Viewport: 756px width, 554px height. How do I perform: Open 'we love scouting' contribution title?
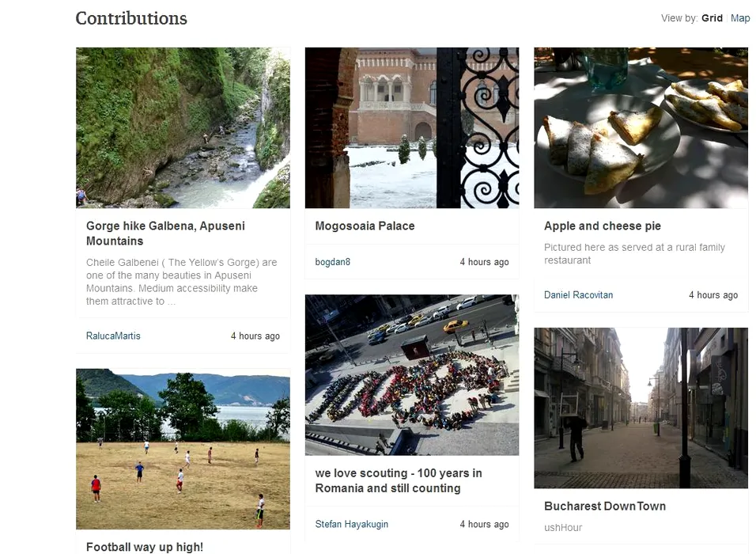tap(399, 480)
